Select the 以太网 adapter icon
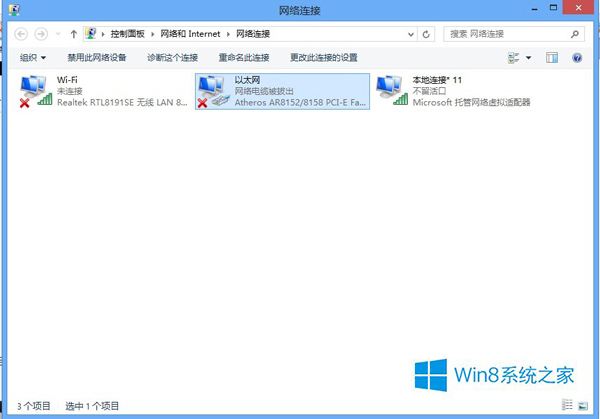The image size is (600, 419). click(x=214, y=91)
